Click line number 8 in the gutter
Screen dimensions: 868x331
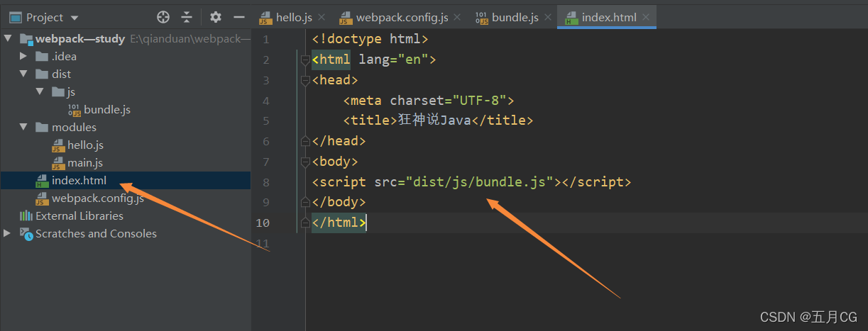(265, 182)
